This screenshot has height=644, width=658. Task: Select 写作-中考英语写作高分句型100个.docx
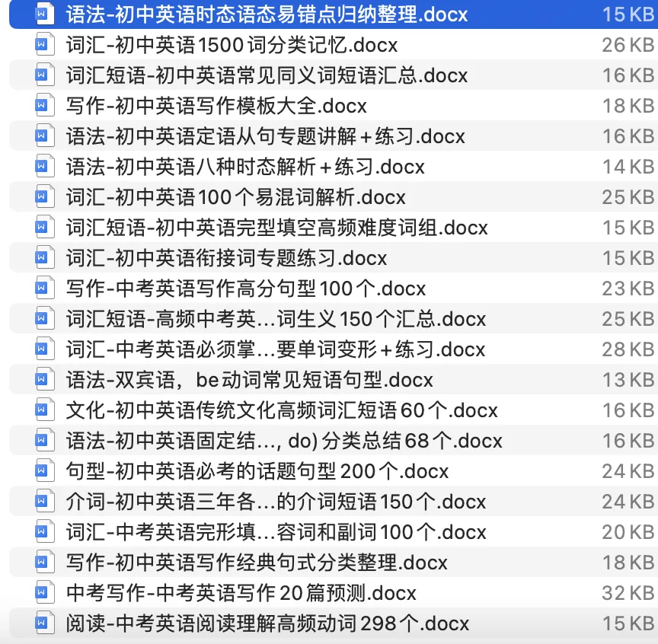[x=245, y=289]
